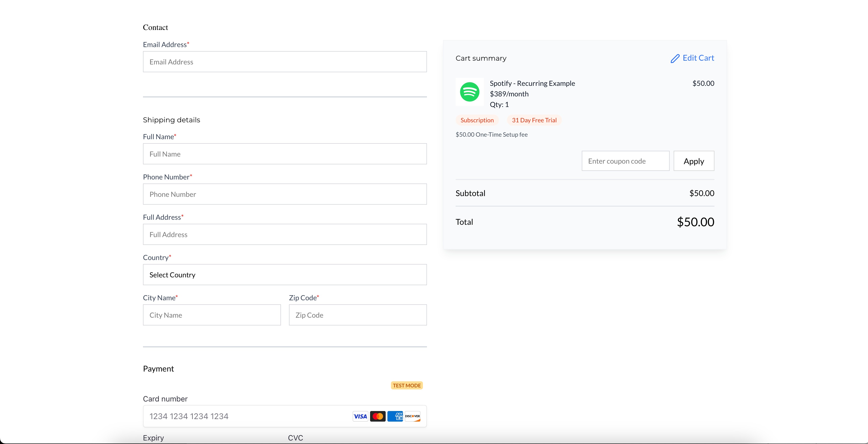Open the Edit Cart link
Image resolution: width=868 pixels, height=444 pixels.
[693, 58]
